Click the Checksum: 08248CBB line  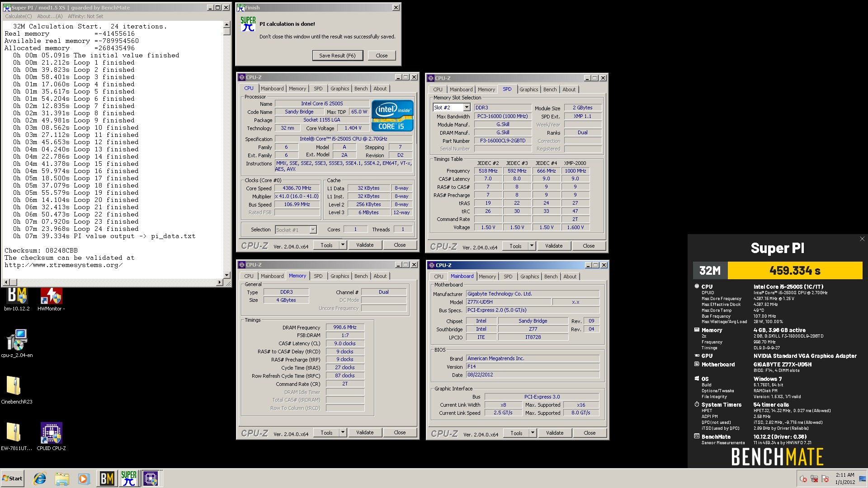(41, 250)
